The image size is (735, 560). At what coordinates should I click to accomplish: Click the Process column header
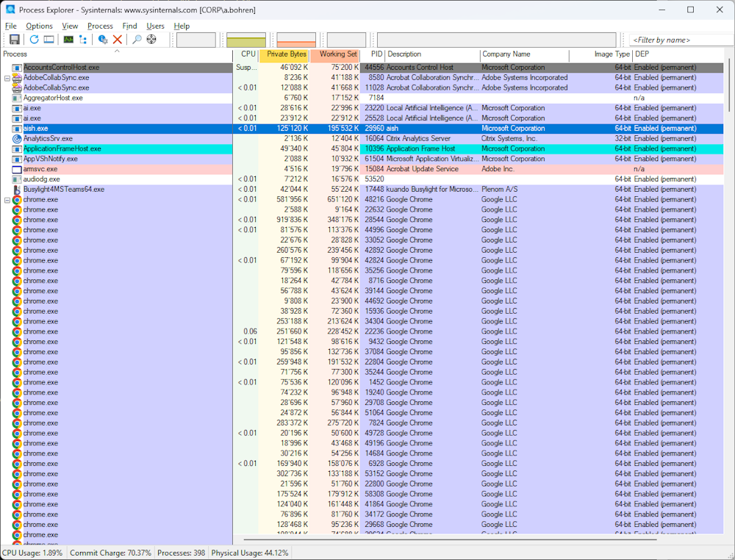(117, 54)
